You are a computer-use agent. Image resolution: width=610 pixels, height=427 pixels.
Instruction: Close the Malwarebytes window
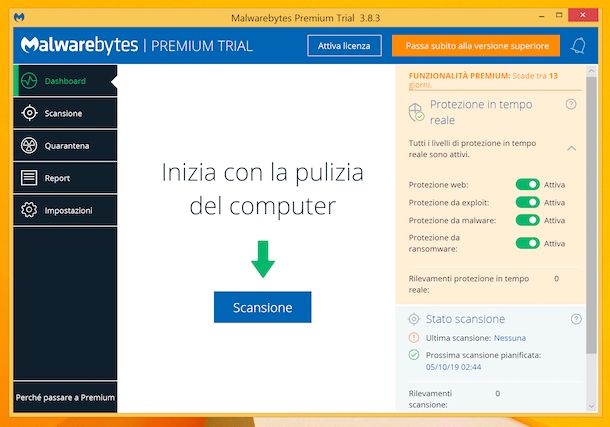tap(583, 15)
